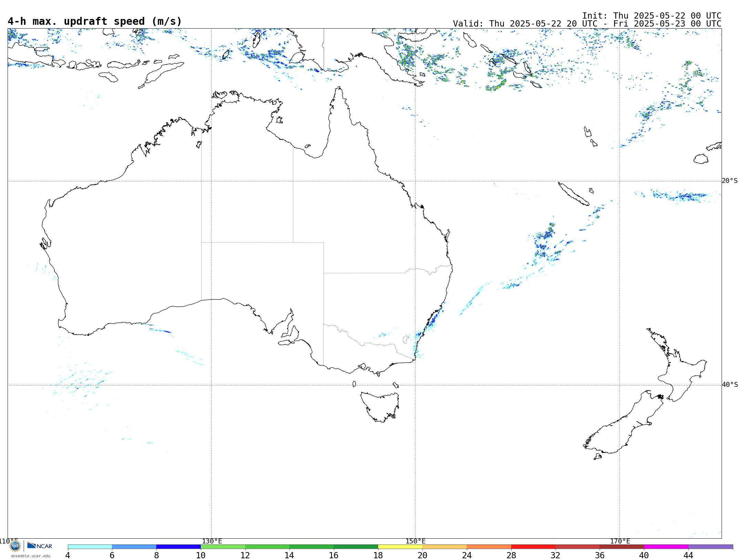Click the colorbar tick label '16'
The image size is (744, 560).
[334, 555]
